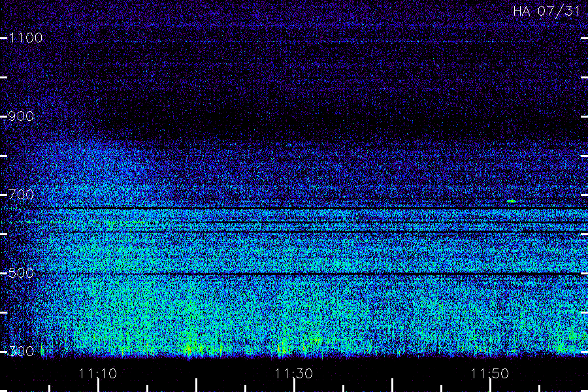Click the 11:10 time axis label

click(98, 374)
